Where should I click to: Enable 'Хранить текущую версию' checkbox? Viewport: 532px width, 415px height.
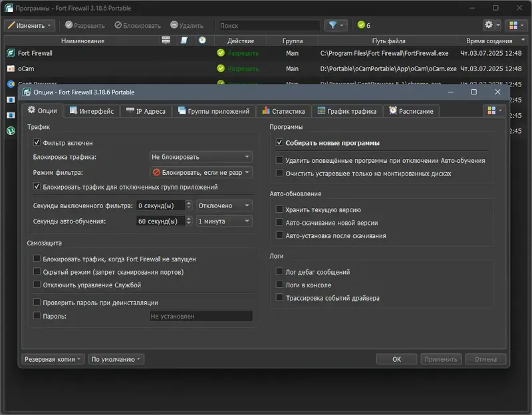pyautogui.click(x=279, y=209)
